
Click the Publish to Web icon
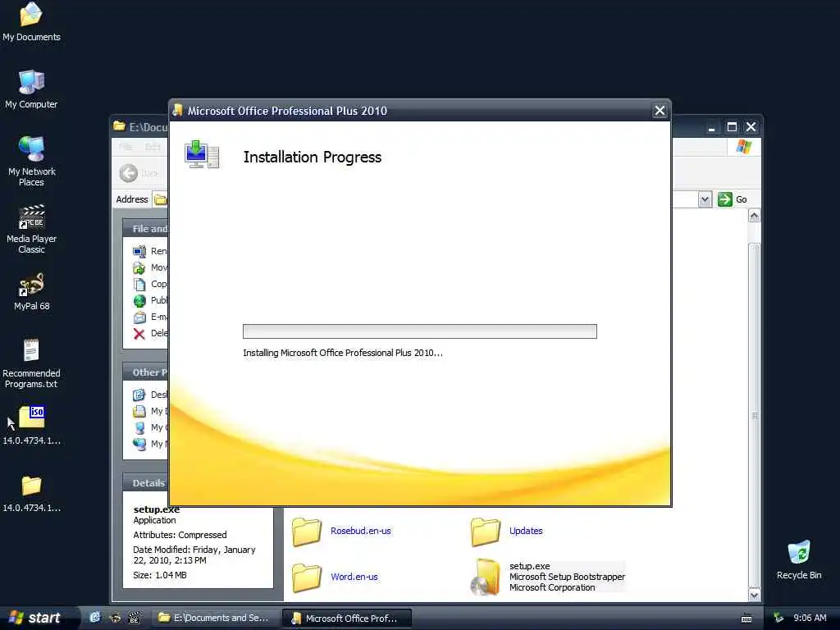139,300
